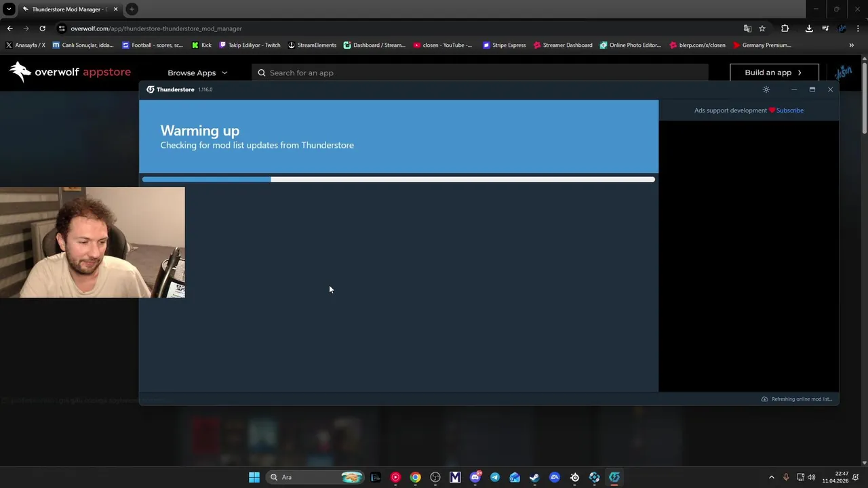Bookmark this page with the star icon
Screen dimensions: 868x488
point(762,28)
